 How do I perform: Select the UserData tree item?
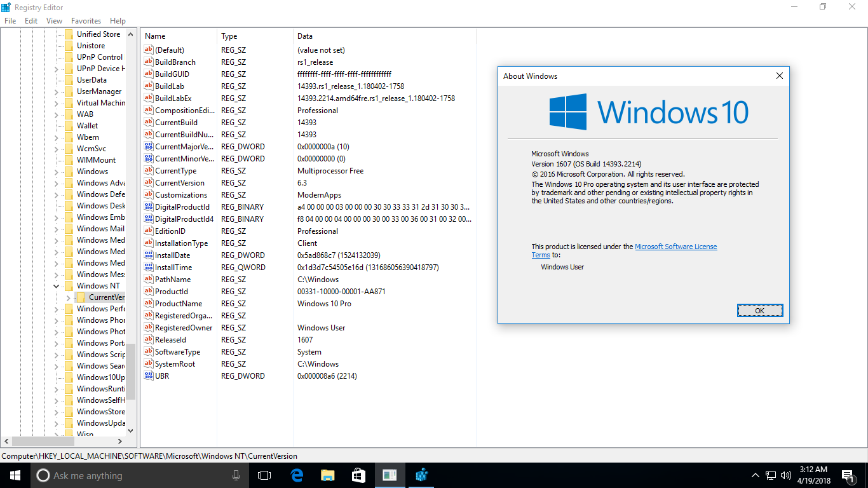(x=92, y=80)
